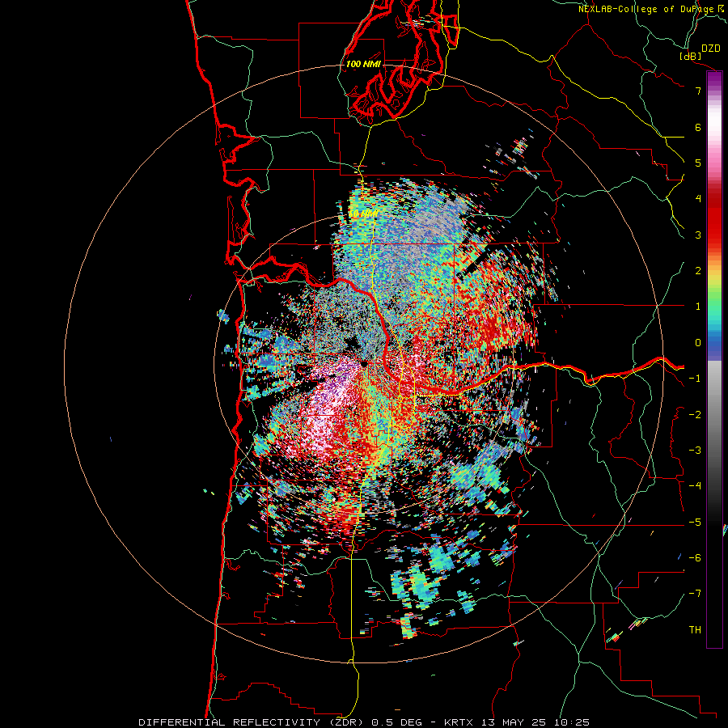Select the 5 value on color scale
Screen dimensions: 728x728
[x=698, y=163]
